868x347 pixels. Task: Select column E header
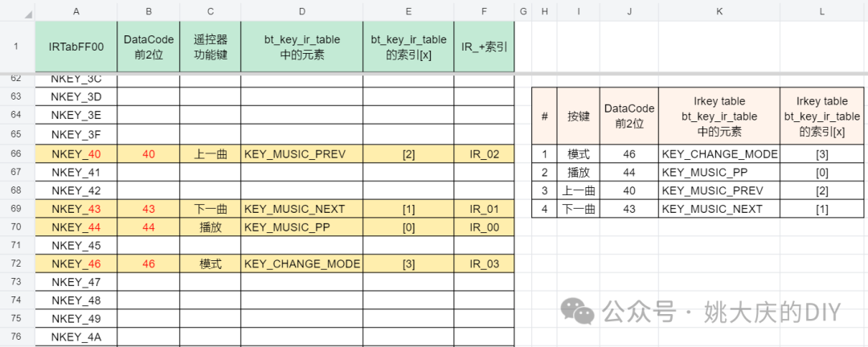408,10
